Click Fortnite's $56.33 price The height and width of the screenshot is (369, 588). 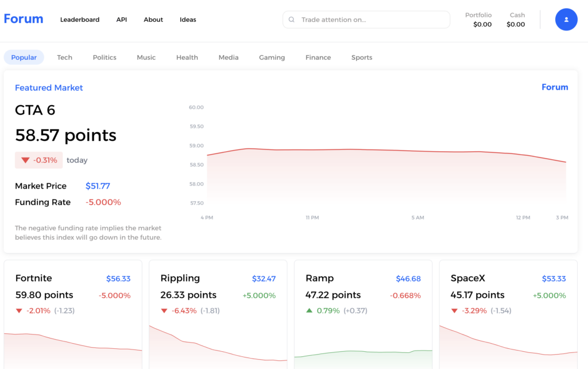[118, 279]
